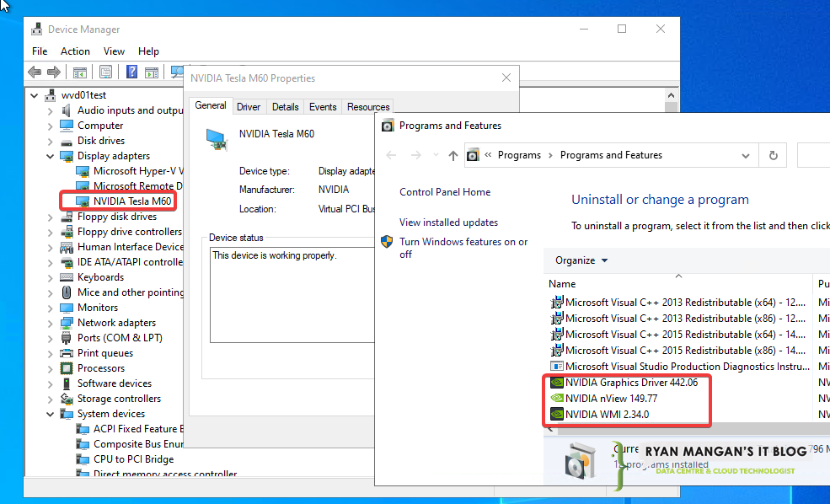Switch to the Events tab
The width and height of the screenshot is (830, 504).
323,107
